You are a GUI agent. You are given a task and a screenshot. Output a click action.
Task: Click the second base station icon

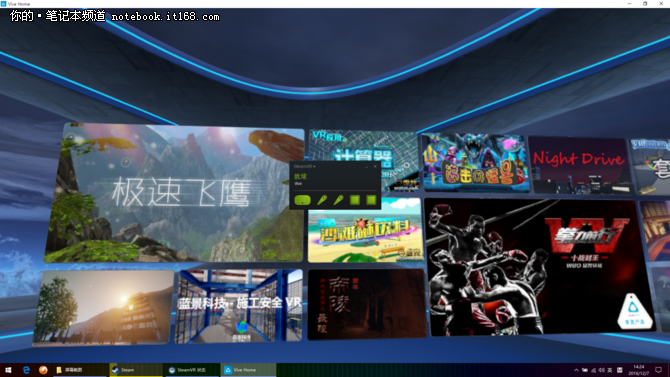point(371,200)
